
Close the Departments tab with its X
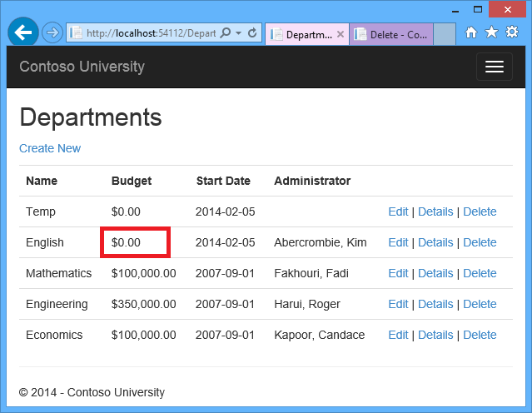pyautogui.click(x=341, y=34)
